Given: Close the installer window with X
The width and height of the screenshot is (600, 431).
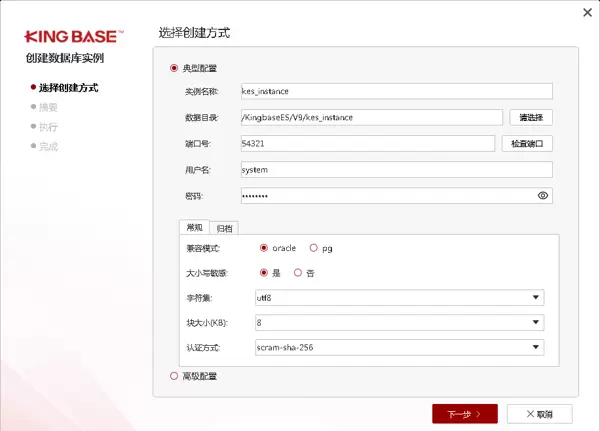Looking at the screenshot, I should click(x=586, y=13).
